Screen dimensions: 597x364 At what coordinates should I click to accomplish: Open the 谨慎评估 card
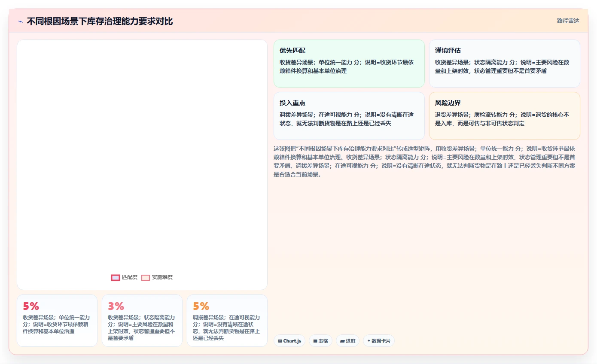click(504, 64)
